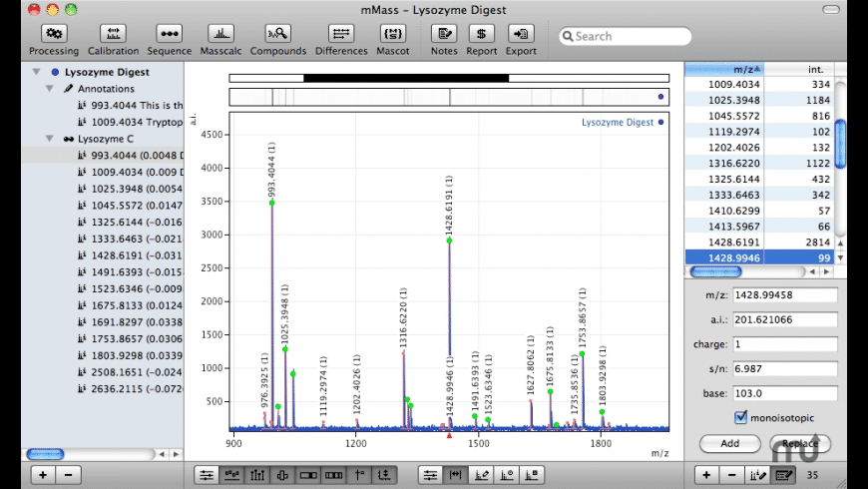Open spectrum canvas properties sliders icon
This screenshot has width=868, height=489.
pyautogui.click(x=207, y=475)
